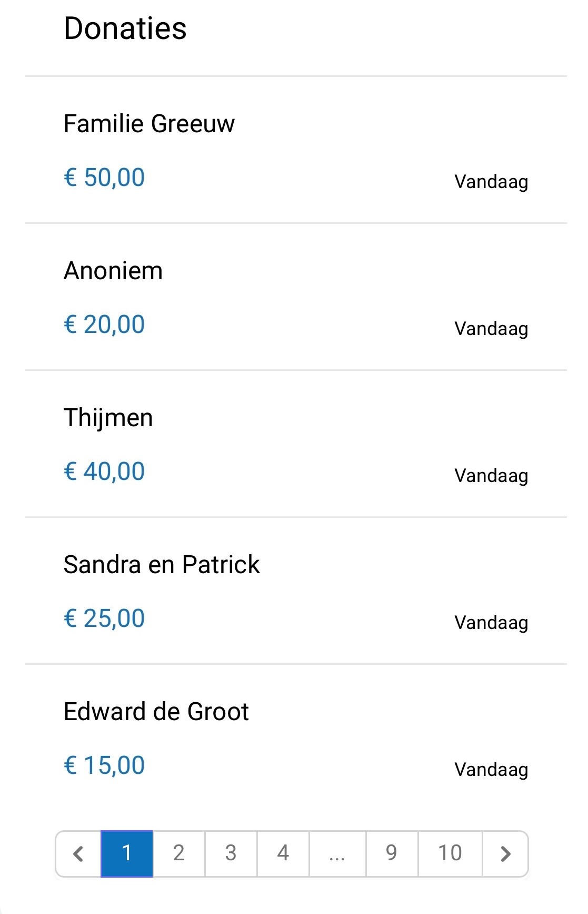Click the pagination ellipsis
This screenshot has height=914, width=588.
[337, 853]
